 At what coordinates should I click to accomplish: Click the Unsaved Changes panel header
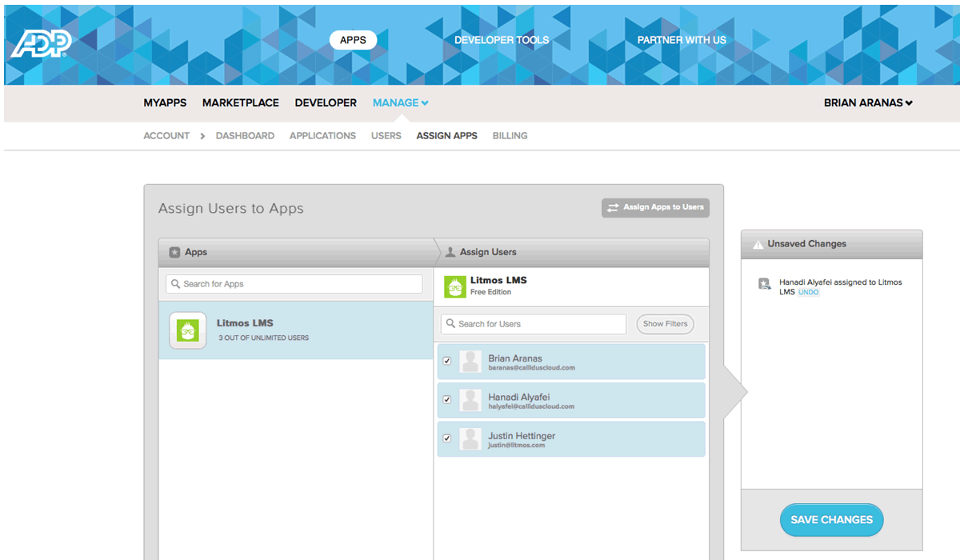click(832, 244)
